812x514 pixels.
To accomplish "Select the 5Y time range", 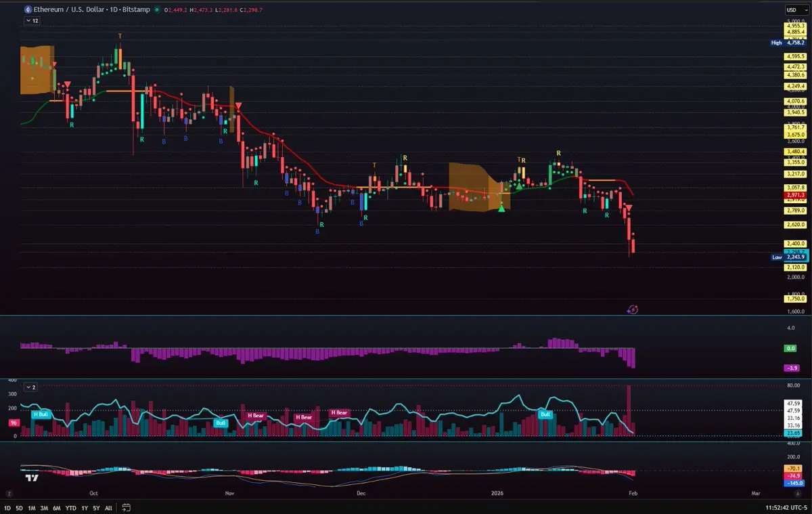I will coord(96,507).
